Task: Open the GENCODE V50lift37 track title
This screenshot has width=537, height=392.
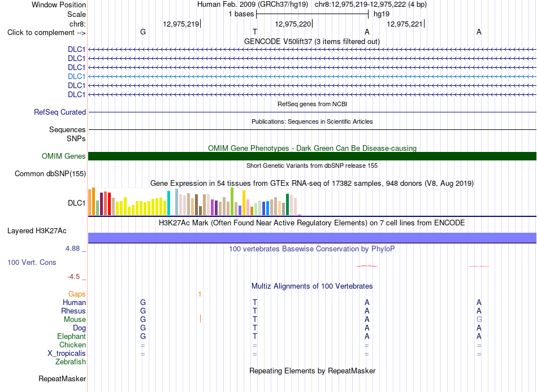Action: 312,41
